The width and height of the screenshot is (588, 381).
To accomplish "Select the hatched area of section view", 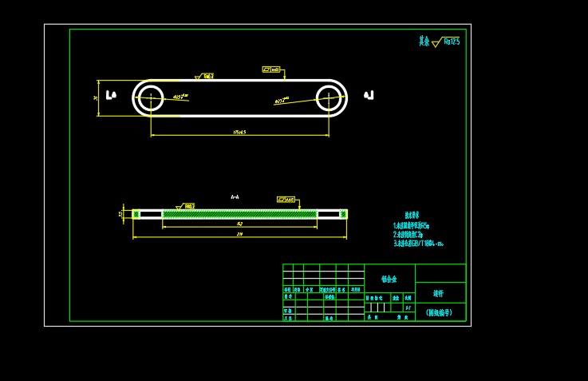I will [240, 214].
